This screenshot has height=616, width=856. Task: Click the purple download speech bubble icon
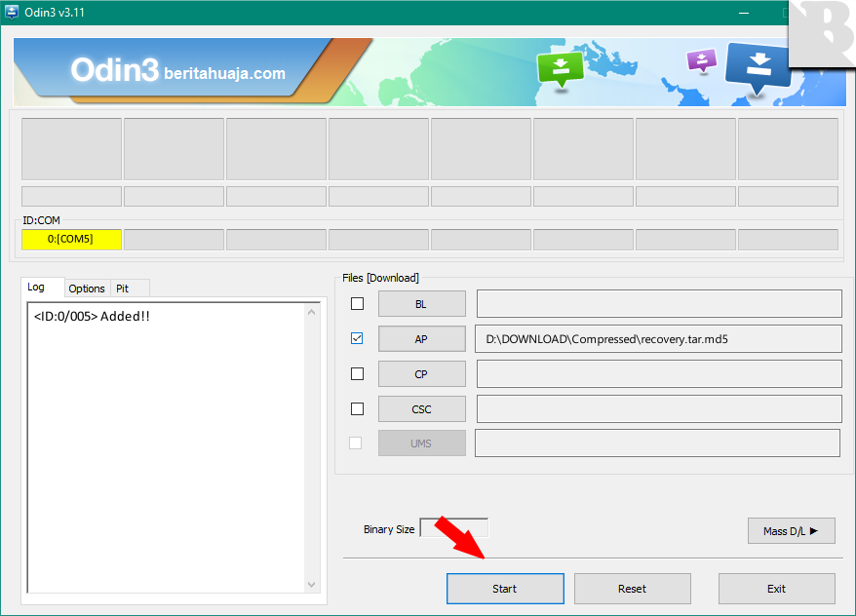(701, 60)
